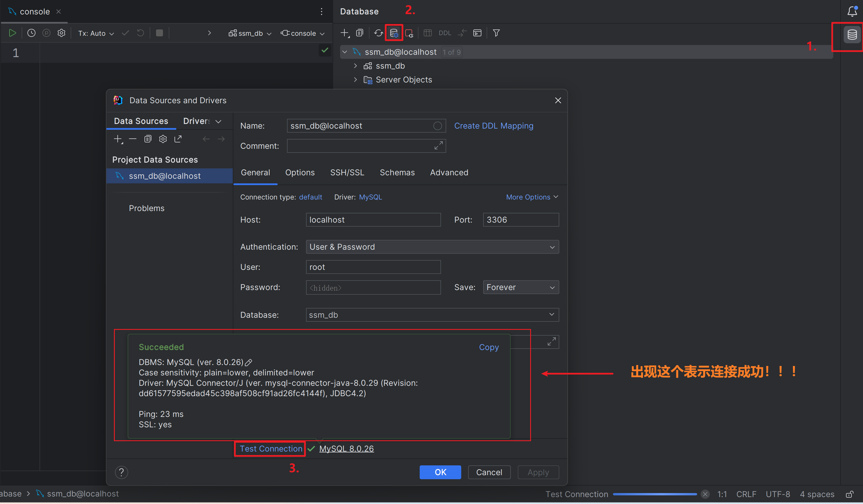Click the color circle in Name field
The height and width of the screenshot is (504, 863).
[x=437, y=126]
